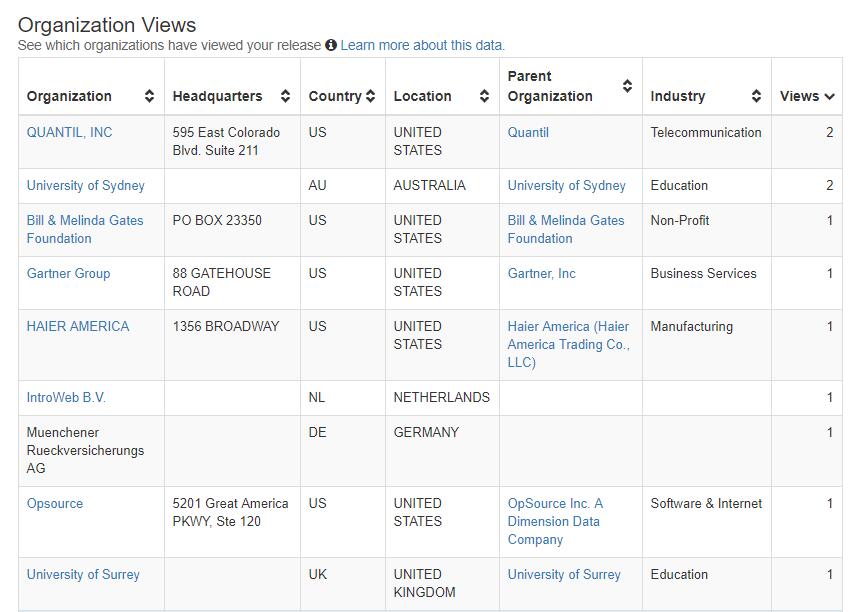This screenshot has width=863, height=612.
Task: Open University of Sydney parent organization link
Action: pyautogui.click(x=566, y=185)
